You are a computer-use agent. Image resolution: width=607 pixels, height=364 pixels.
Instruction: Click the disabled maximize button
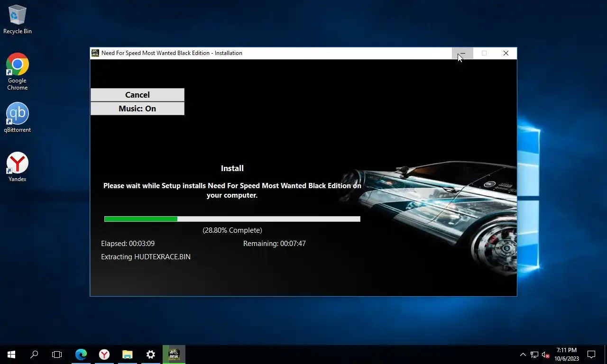(484, 53)
